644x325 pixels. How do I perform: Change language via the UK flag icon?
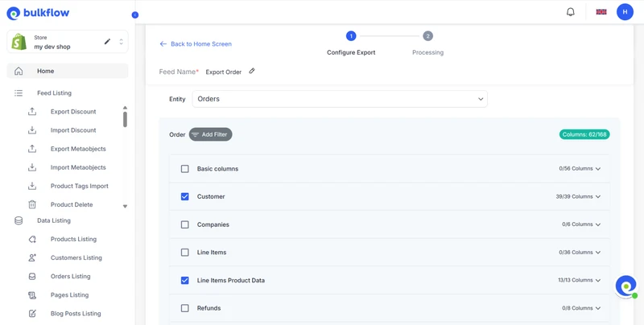pyautogui.click(x=601, y=12)
